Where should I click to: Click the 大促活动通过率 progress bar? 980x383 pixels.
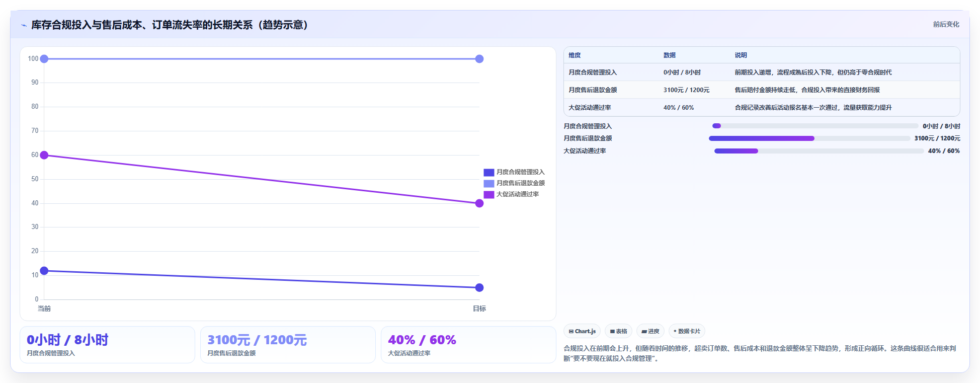819,151
